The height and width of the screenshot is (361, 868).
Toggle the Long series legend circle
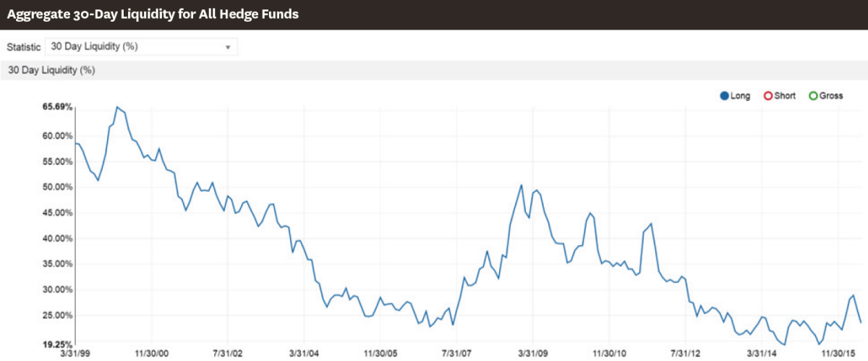point(724,95)
